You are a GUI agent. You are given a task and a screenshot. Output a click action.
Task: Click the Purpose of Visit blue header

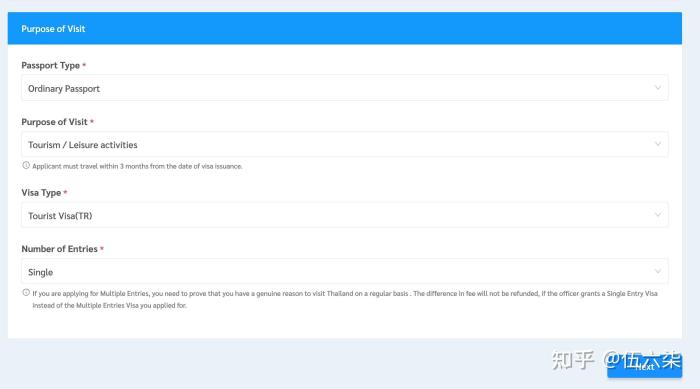[x=345, y=28]
